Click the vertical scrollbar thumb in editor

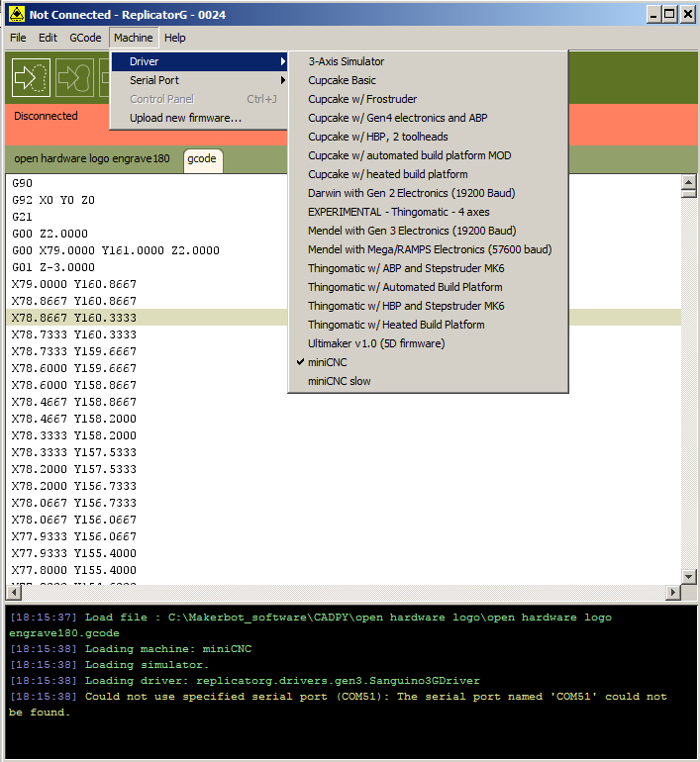pos(689,194)
